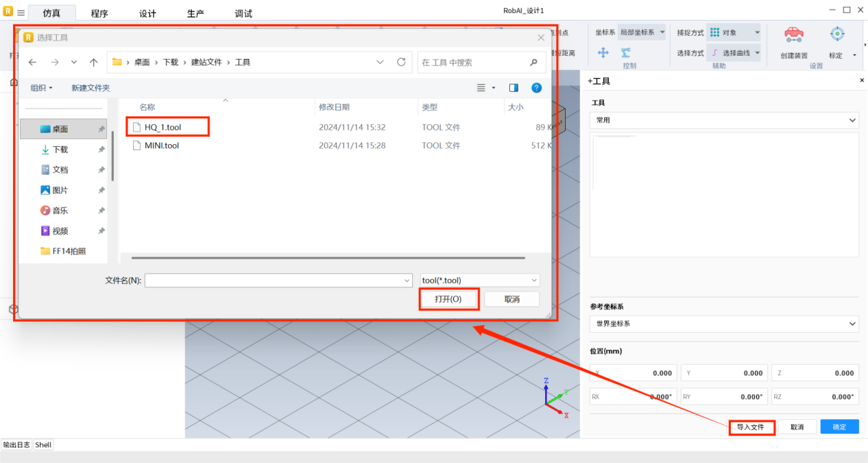Open the 捕捉方式 对象 dropdown
Screen dimensions: 868x463
point(734,32)
